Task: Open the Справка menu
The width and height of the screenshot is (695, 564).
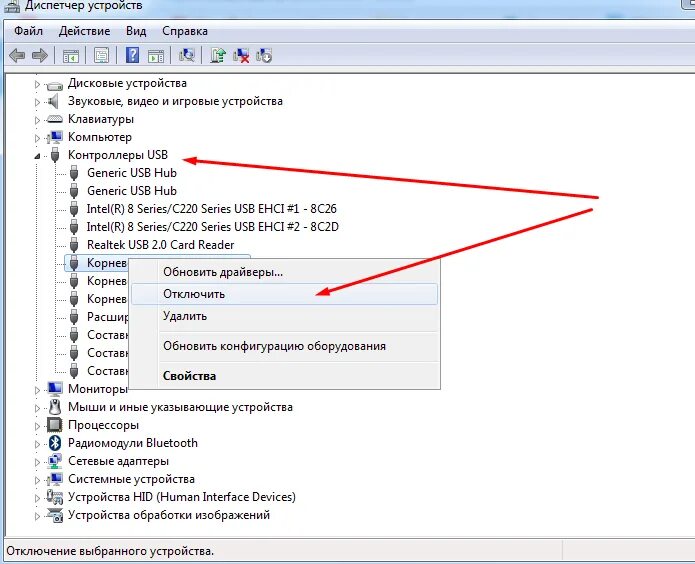Action: click(185, 31)
